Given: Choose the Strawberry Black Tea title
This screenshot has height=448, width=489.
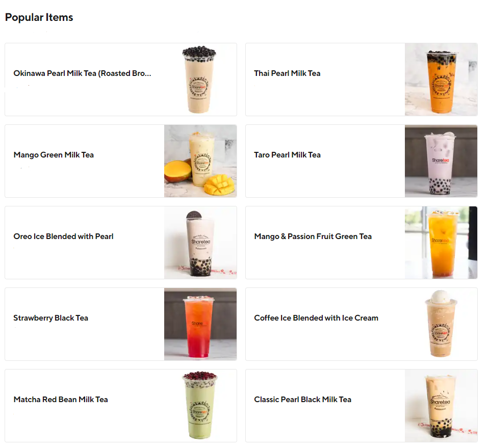Looking at the screenshot, I should (51, 318).
